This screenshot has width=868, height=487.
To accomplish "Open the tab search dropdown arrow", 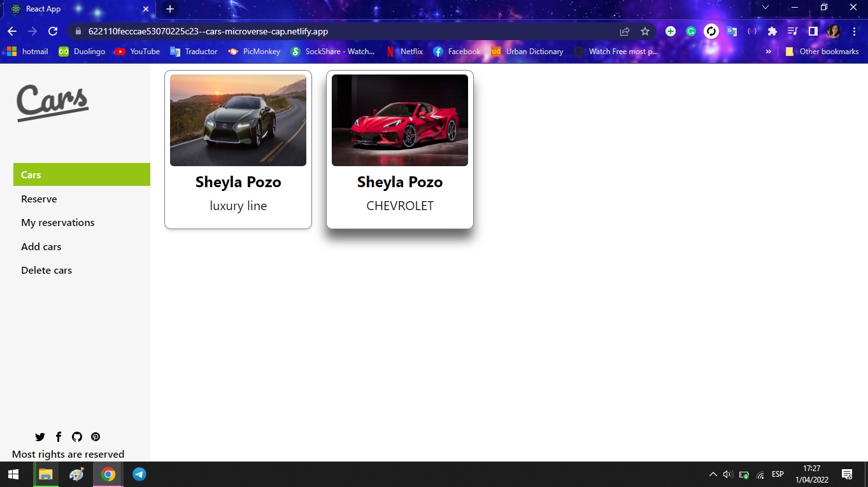I will click(x=765, y=7).
